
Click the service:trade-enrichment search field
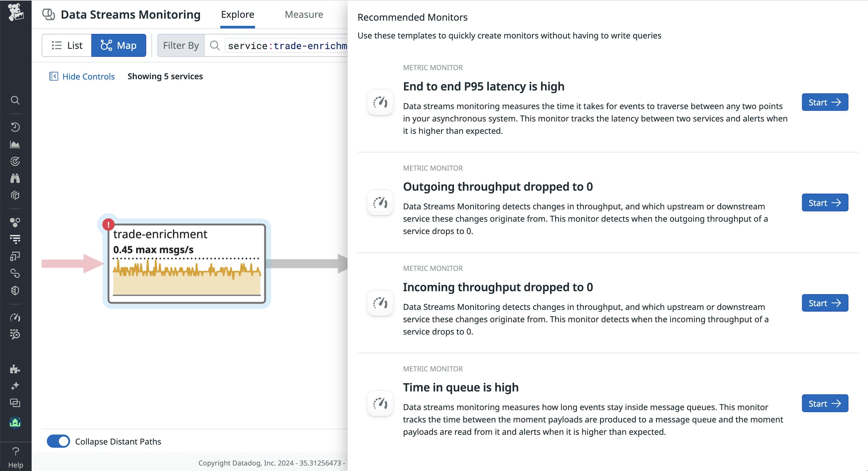pyautogui.click(x=287, y=46)
